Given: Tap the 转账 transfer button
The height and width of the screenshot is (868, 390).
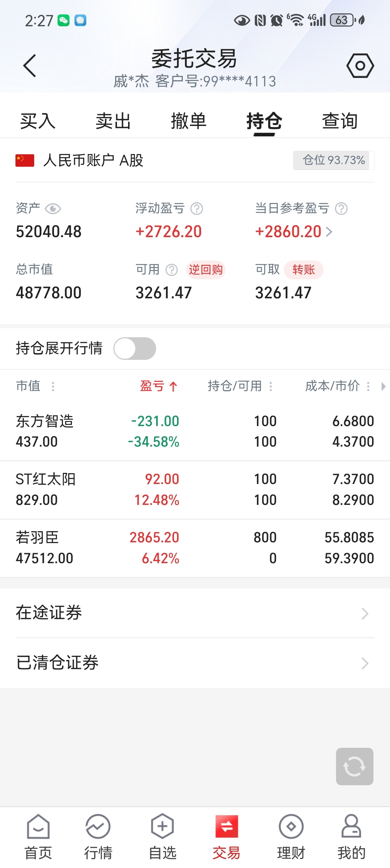Looking at the screenshot, I should tap(303, 270).
